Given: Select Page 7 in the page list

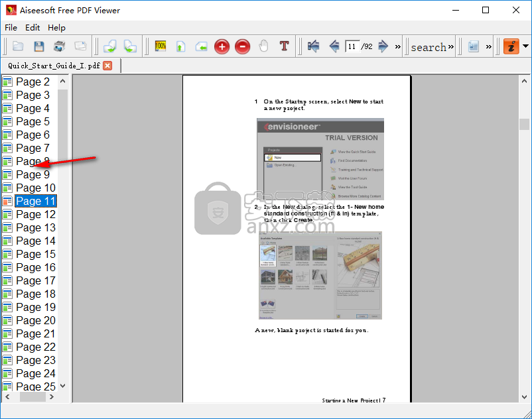Looking at the screenshot, I should tap(33, 148).
